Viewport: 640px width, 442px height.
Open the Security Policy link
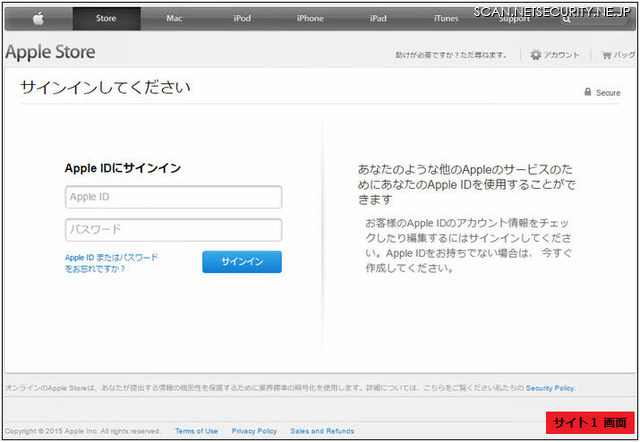tap(550, 388)
